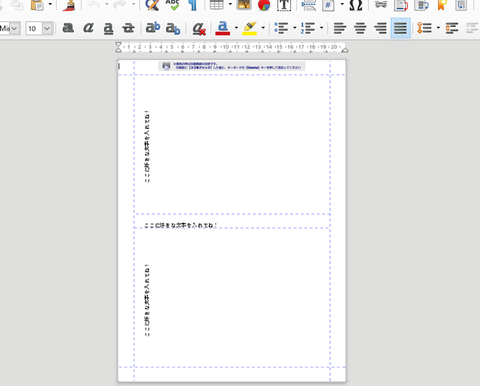480x386 pixels.
Task: Click the horizontal ruler at the 10 mark
Action: [x=225, y=47]
